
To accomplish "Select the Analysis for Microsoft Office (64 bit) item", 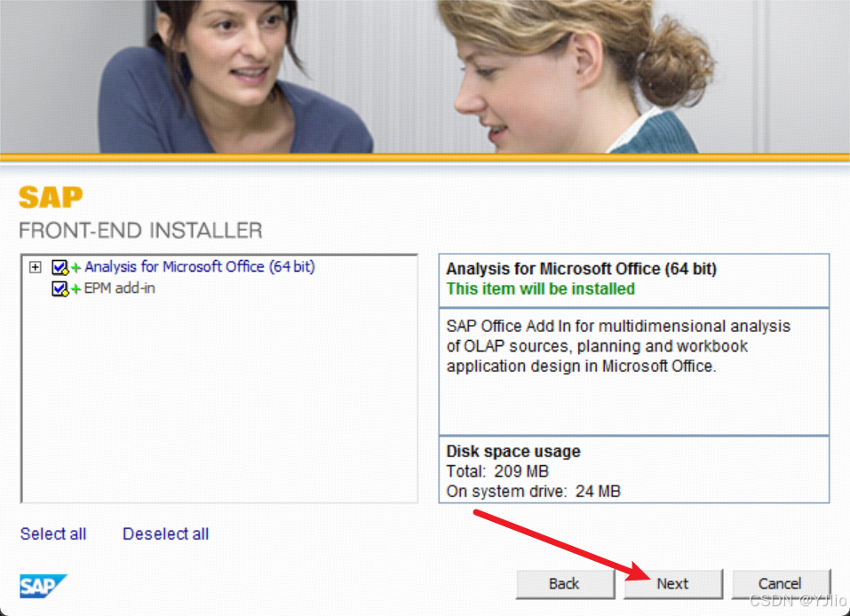I will (x=200, y=266).
